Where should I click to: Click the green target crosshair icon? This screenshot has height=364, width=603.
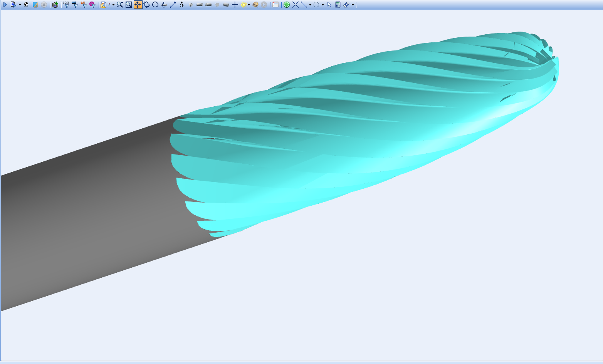coord(286,5)
